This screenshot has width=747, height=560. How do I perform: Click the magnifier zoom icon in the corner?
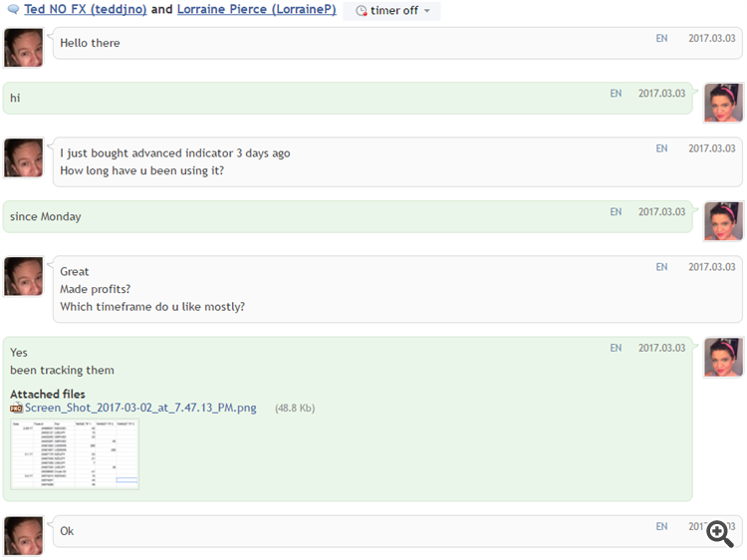click(720, 533)
